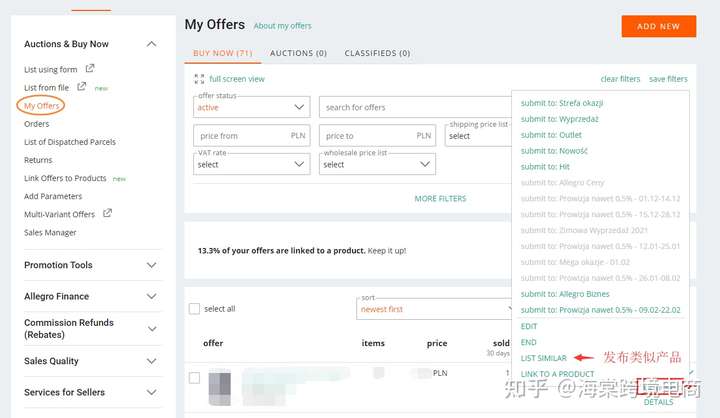
Task: Open Link Offers to Products
Action: (x=65, y=178)
